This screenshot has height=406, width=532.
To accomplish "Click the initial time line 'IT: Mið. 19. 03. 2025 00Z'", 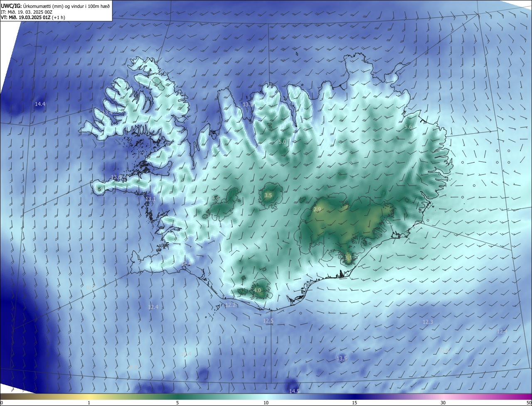I will (27, 12).
